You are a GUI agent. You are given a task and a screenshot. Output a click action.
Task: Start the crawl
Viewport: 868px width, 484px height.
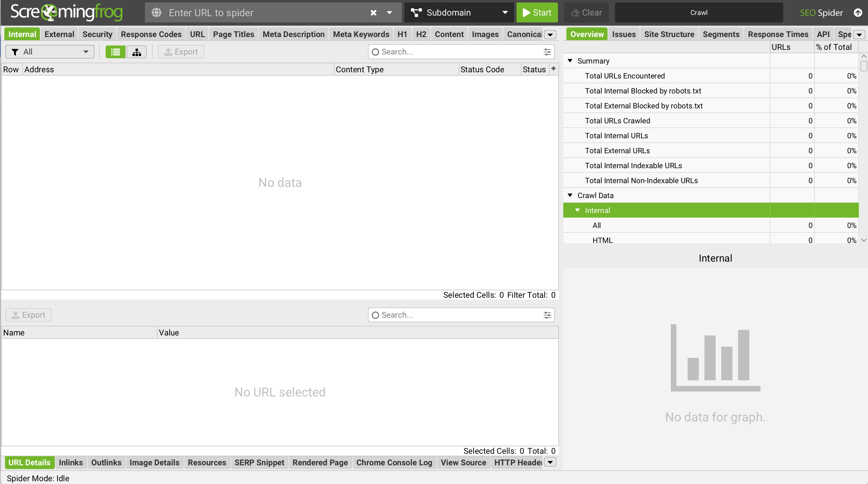point(537,13)
